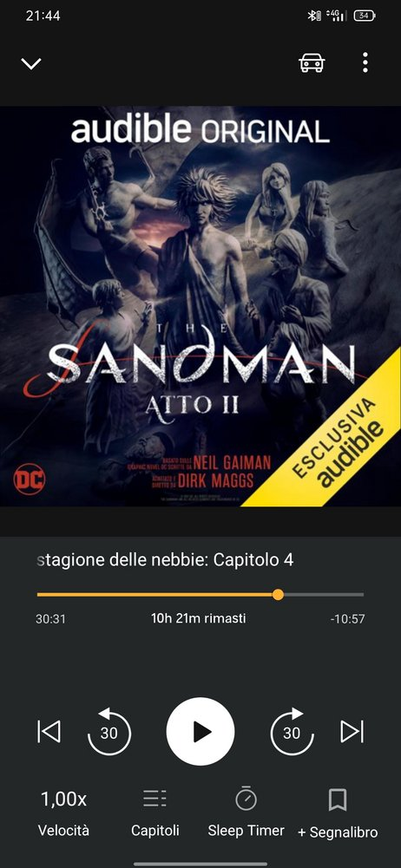Open the Capitoli chapter list icon
401x868 pixels.
click(x=155, y=799)
